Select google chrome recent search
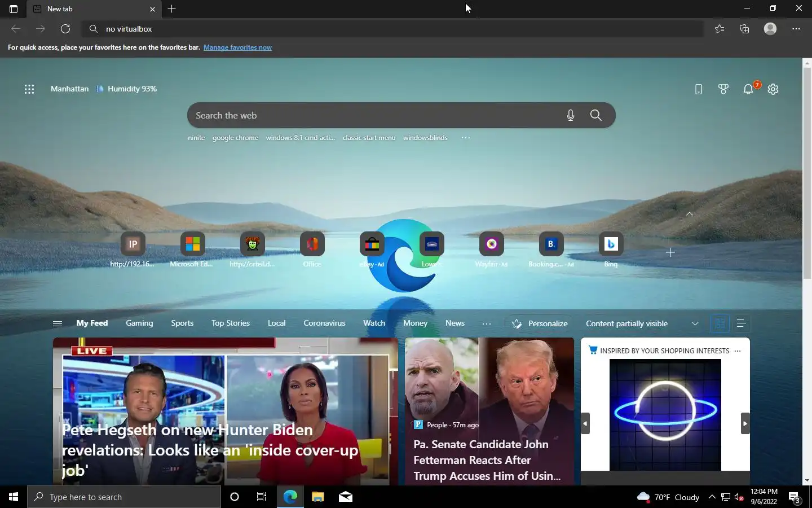The height and width of the screenshot is (508, 812). 235,138
